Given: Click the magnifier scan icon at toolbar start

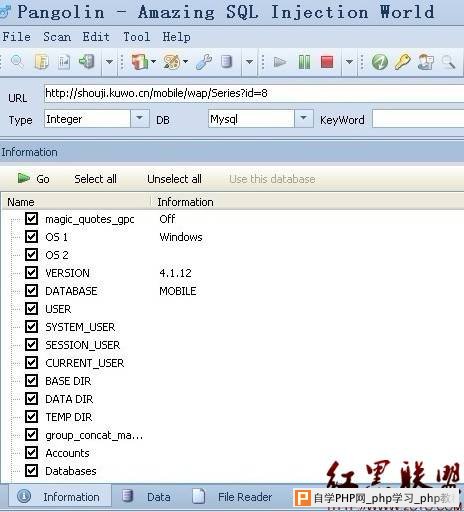Looking at the screenshot, I should (17, 62).
